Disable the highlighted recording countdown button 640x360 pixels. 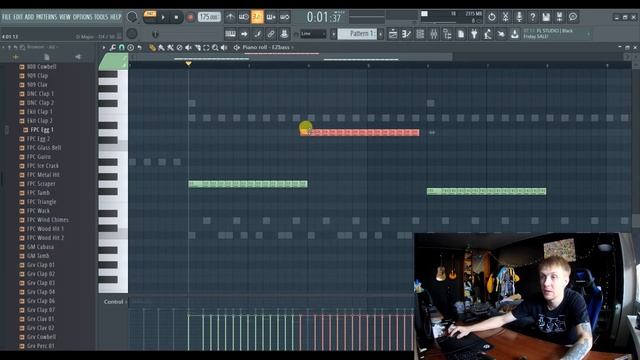[x=257, y=17]
